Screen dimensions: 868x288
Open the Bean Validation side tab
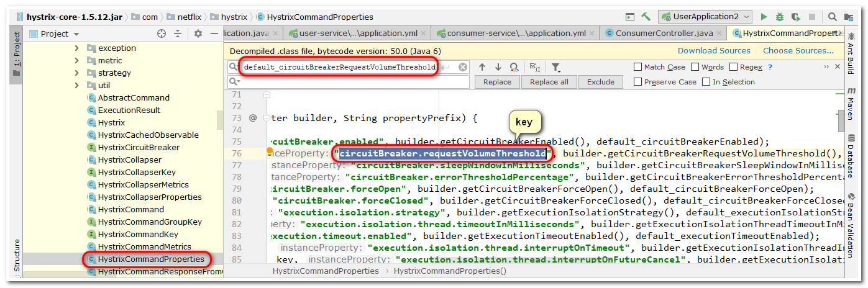point(851,227)
